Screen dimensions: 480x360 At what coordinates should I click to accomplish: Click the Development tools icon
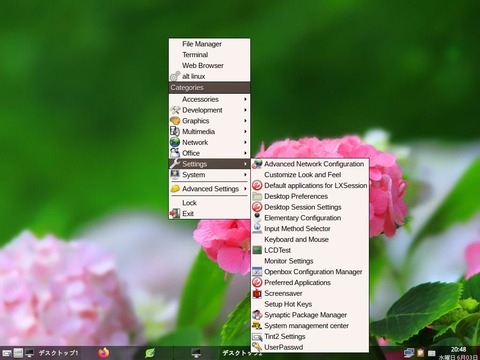(175, 110)
